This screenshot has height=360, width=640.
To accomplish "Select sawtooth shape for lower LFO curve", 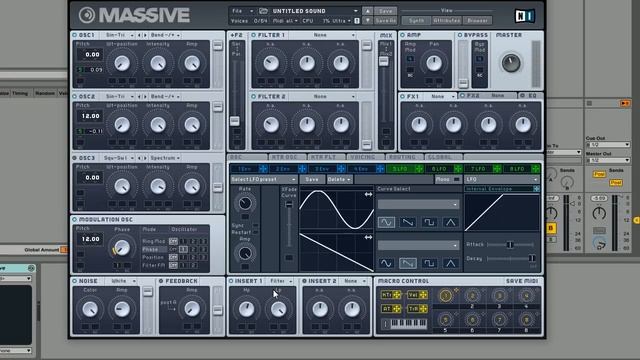I will point(407,263).
